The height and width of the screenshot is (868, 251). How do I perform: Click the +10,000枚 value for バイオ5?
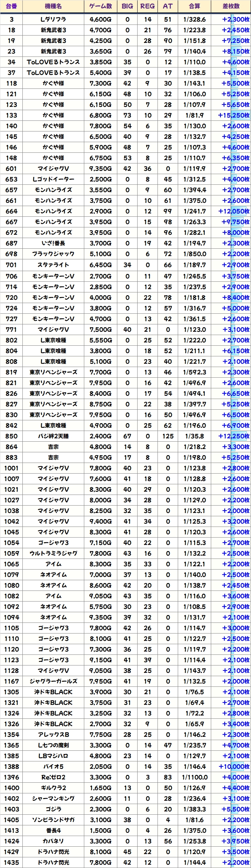234,767
